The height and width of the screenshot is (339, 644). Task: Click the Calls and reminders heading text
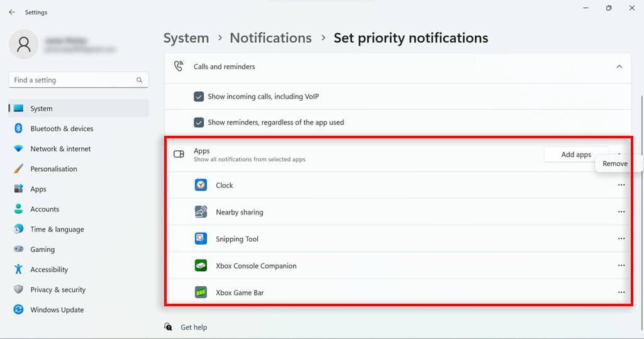225,67
